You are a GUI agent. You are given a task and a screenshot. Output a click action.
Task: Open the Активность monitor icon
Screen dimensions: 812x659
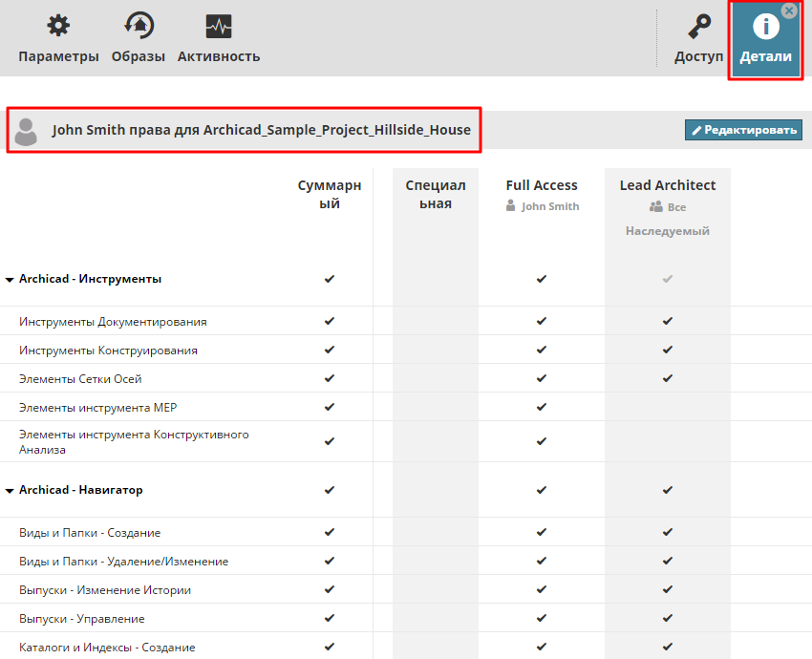(219, 27)
